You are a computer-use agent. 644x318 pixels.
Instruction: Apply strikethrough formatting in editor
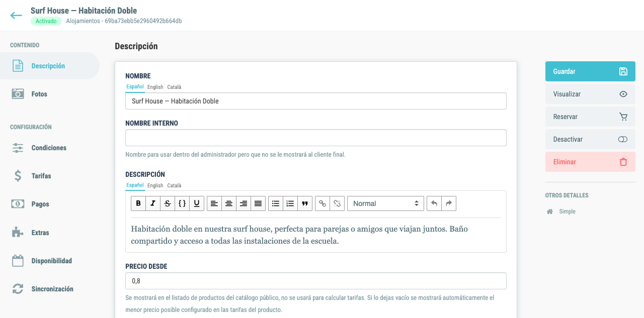[x=168, y=203]
